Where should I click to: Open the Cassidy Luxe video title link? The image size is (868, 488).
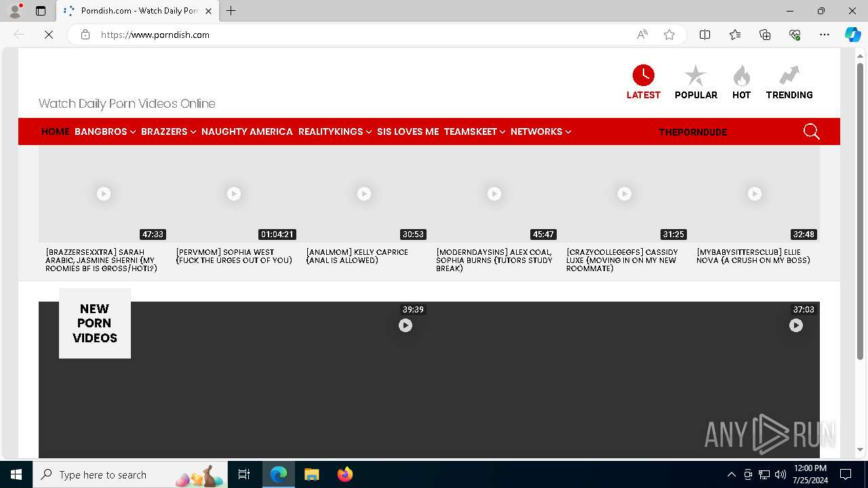pyautogui.click(x=623, y=260)
